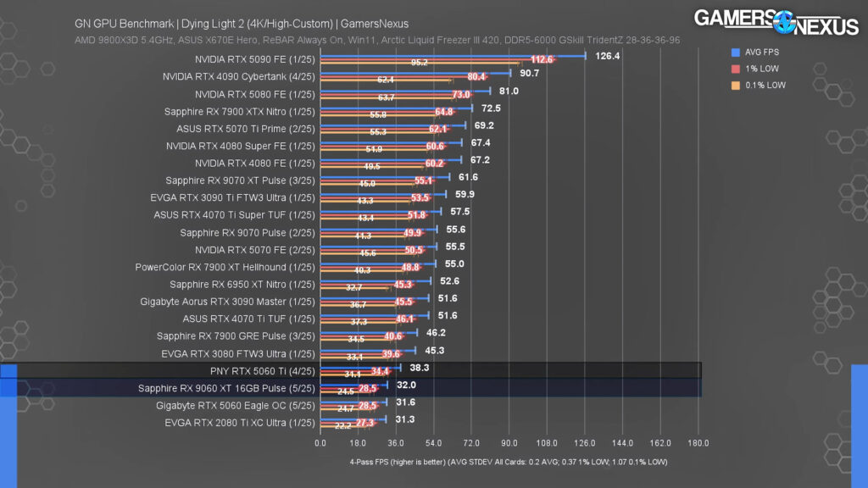Select the NVIDIA RTX 4090 Cybertank label
This screenshot has height=488, width=868.
(238, 76)
